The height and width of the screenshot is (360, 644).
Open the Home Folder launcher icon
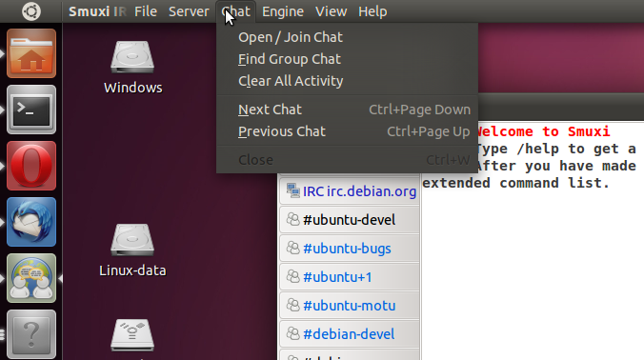click(x=31, y=53)
